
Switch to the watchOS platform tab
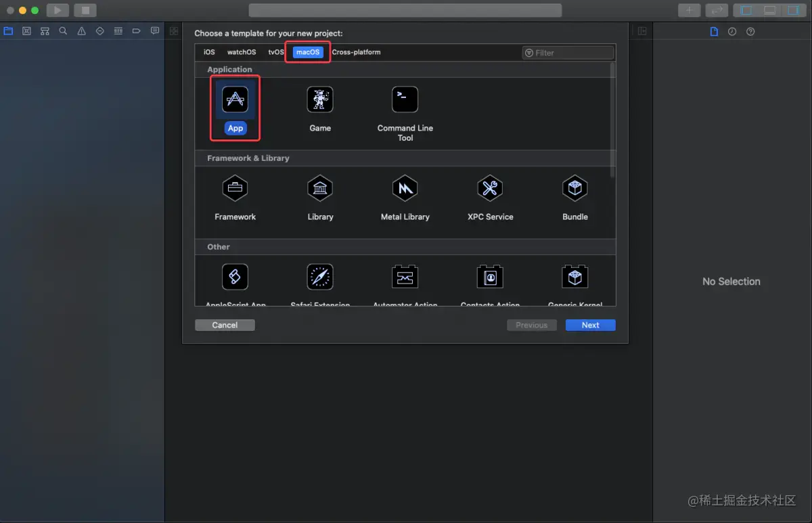(242, 52)
